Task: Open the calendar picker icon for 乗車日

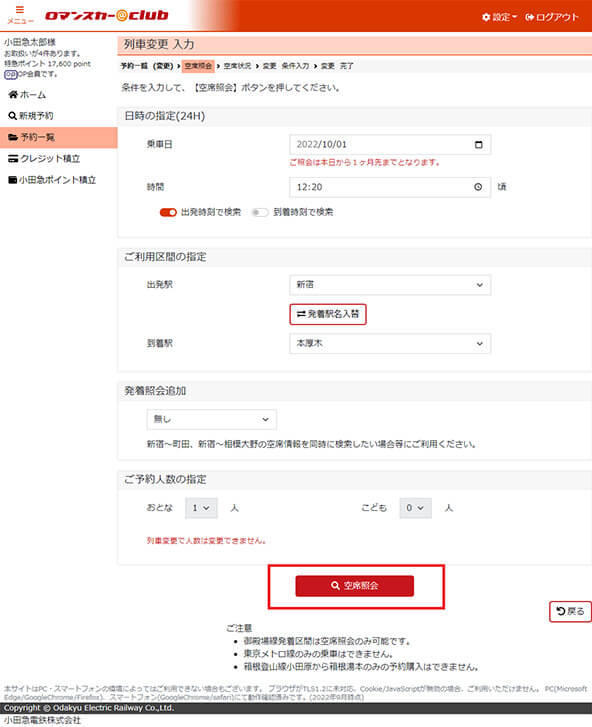Action: (x=478, y=145)
